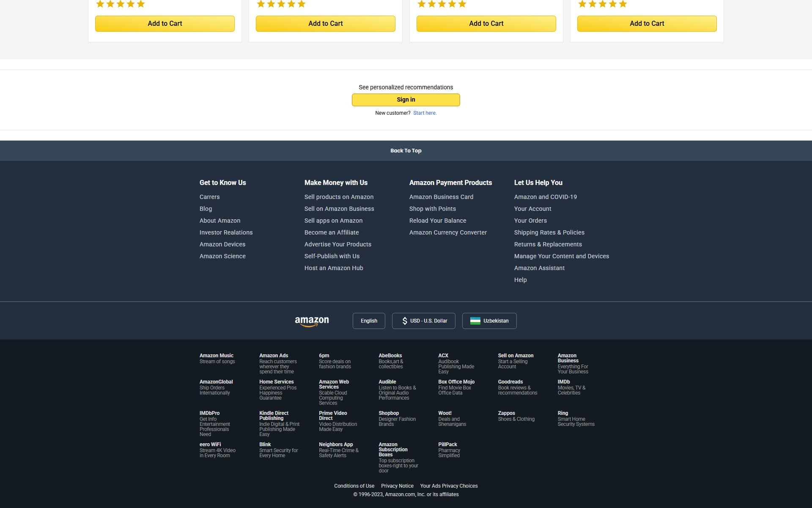Click the third Add to Cart button
Viewport: 812px width, 508px height.
click(486, 24)
